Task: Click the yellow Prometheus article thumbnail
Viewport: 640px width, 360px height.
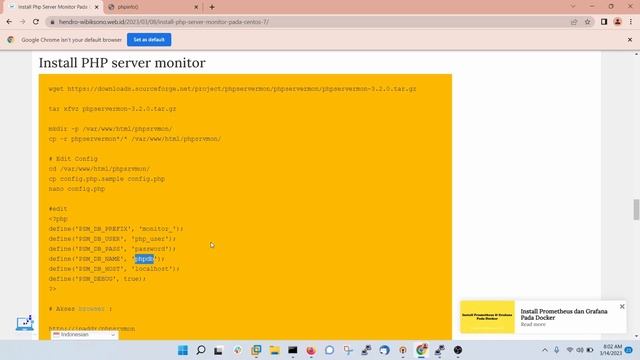Action: point(487,317)
